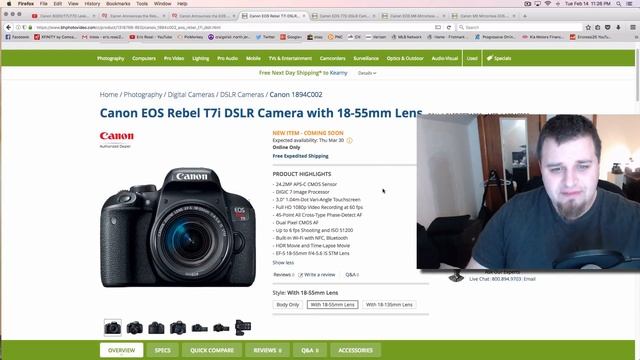
Task: Expand the Details dropdown next to shipping
Action: click(367, 73)
